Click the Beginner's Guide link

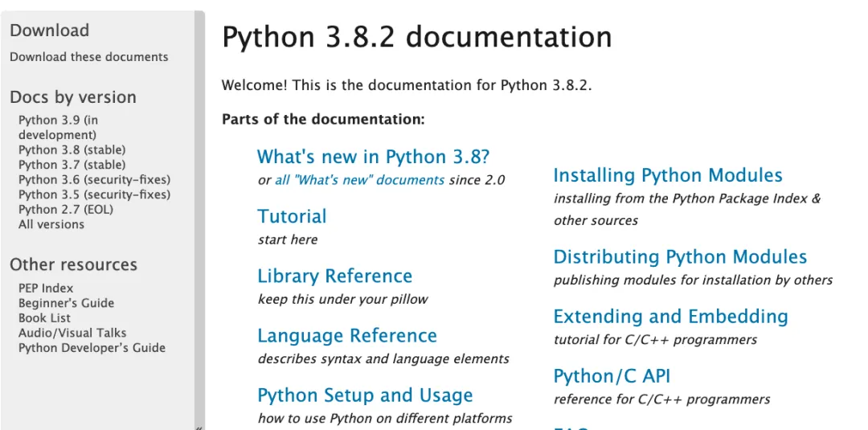pos(66,303)
